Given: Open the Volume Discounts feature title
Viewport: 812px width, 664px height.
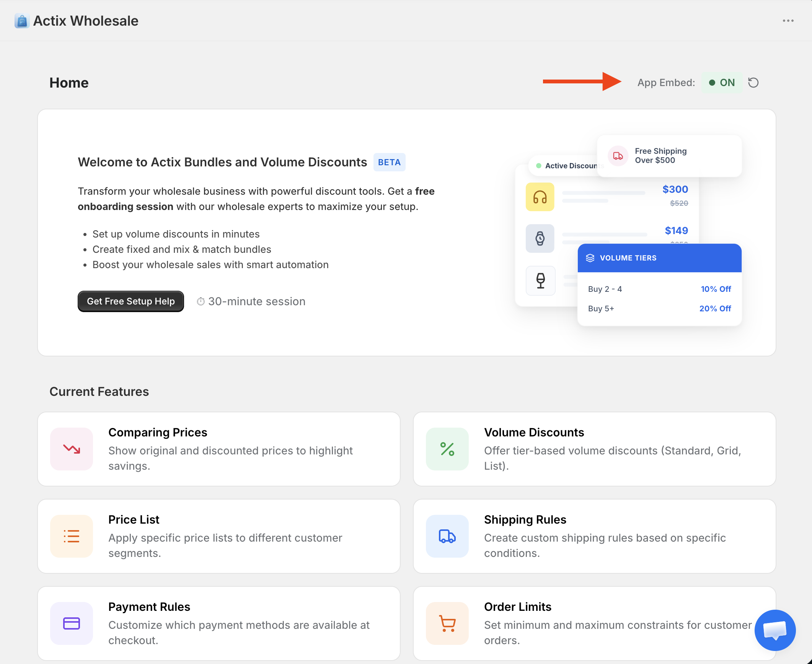Looking at the screenshot, I should coord(534,432).
